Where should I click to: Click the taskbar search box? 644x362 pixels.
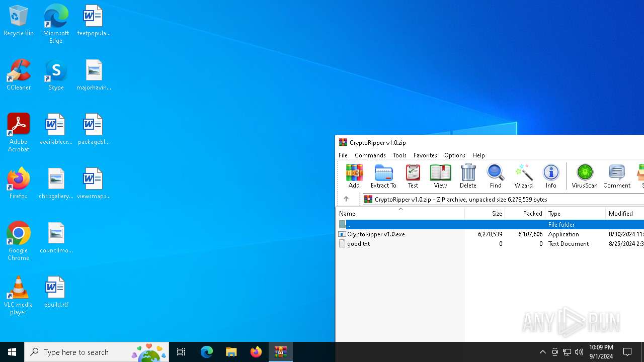point(97,352)
